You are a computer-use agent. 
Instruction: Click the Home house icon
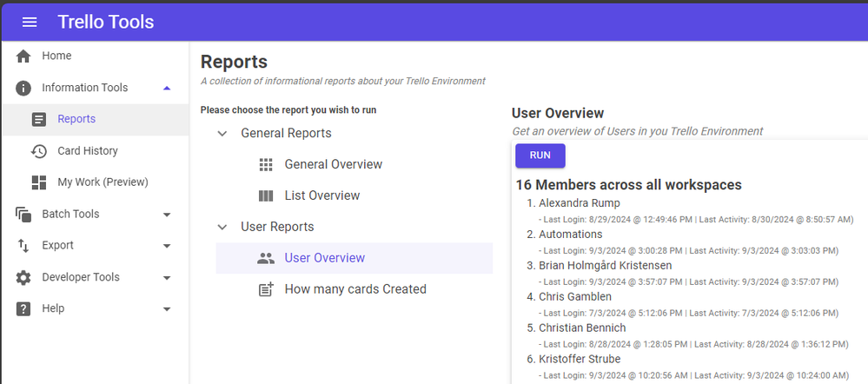pos(23,56)
